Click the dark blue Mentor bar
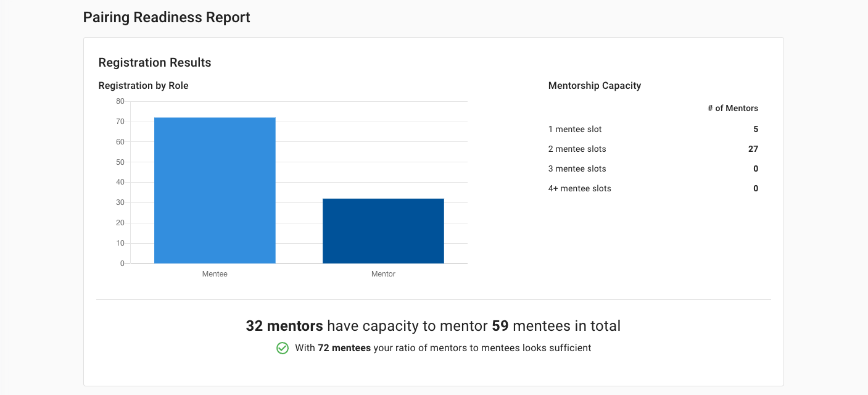Viewport: 868px width, 395px height. (x=383, y=231)
